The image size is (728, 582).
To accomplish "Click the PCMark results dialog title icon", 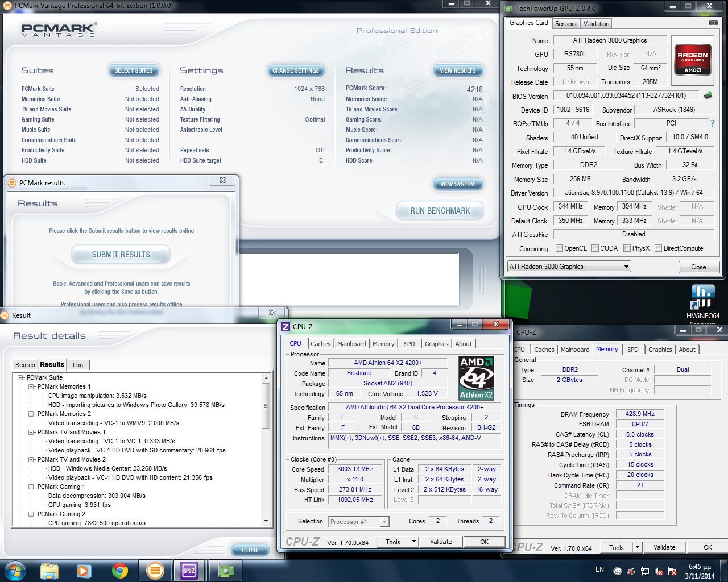I will pyautogui.click(x=12, y=183).
